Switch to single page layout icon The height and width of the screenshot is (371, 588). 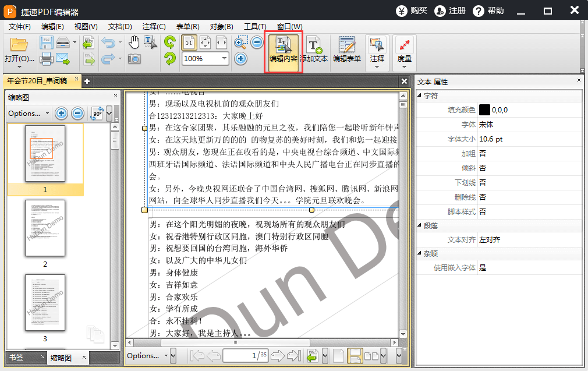[x=338, y=356]
